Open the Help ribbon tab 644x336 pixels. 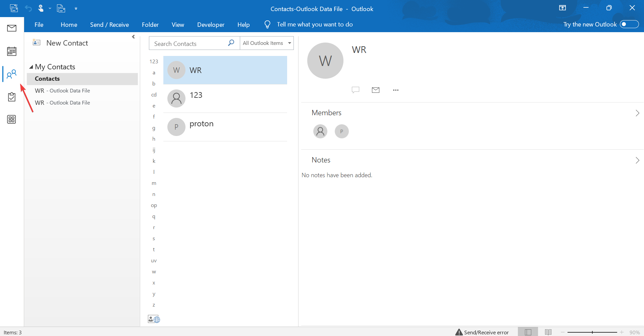point(244,24)
